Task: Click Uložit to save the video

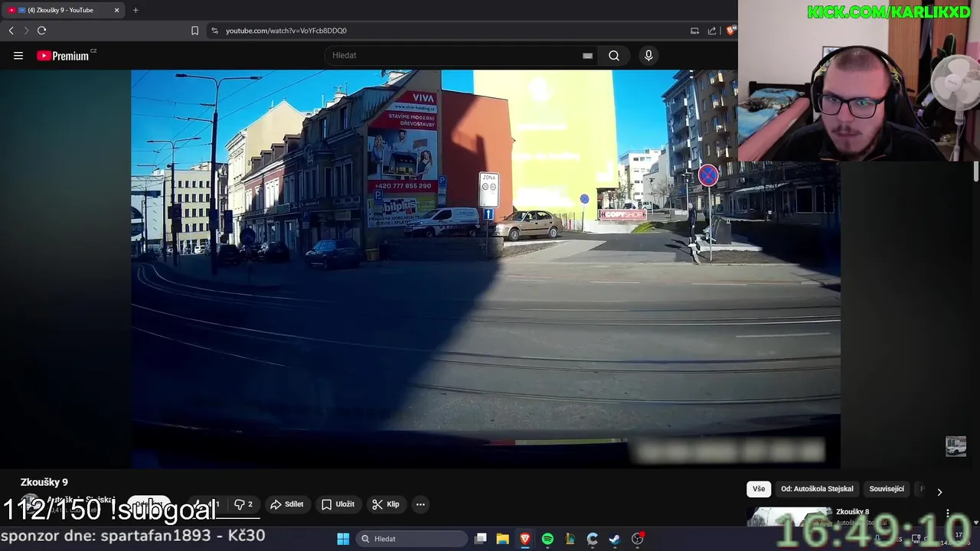Action: point(338,504)
